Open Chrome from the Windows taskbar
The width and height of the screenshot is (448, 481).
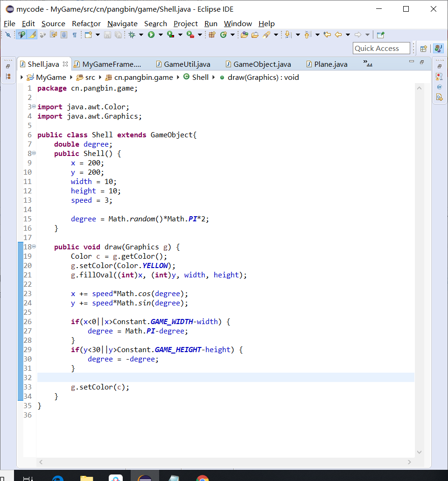202,478
